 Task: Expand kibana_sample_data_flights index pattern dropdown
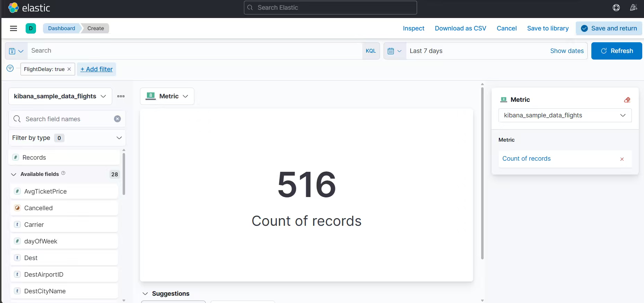[60, 96]
